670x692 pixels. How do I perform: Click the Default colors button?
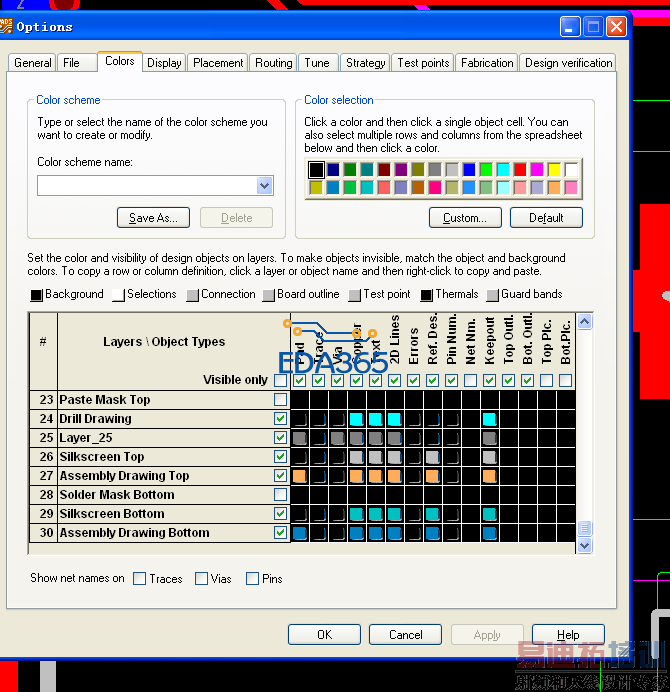point(546,218)
